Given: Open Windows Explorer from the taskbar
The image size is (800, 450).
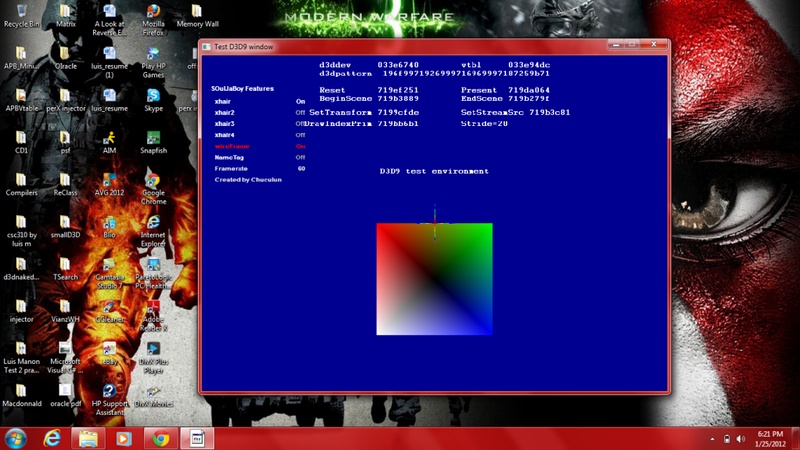Looking at the screenshot, I should tap(88, 439).
